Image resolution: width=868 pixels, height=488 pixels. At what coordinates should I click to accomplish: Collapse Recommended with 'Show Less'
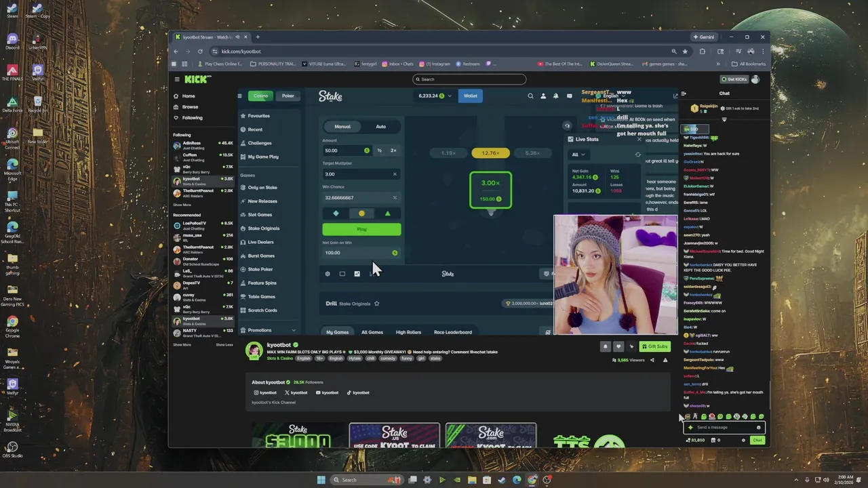(x=224, y=344)
